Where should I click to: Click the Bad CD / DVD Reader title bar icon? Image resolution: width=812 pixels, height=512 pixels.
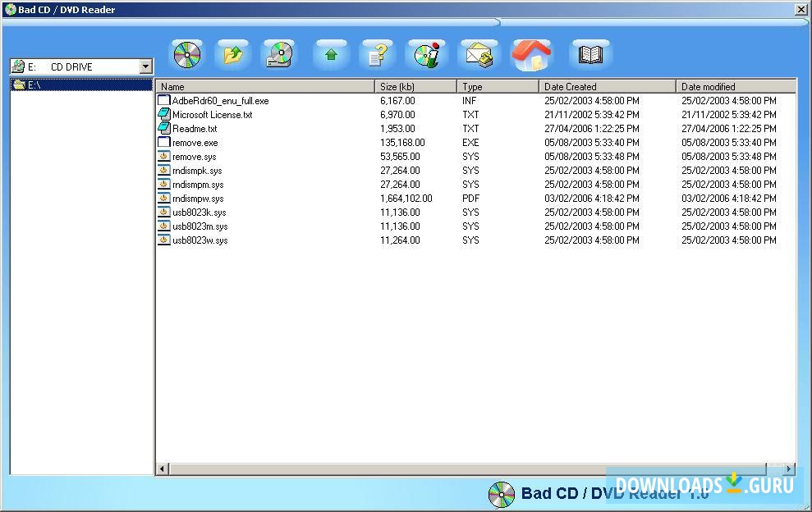[x=10, y=9]
